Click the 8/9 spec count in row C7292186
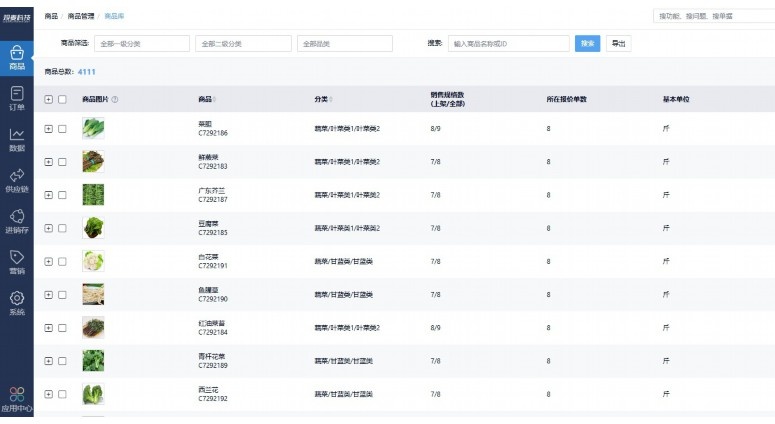The width and height of the screenshot is (775, 424). click(x=435, y=128)
